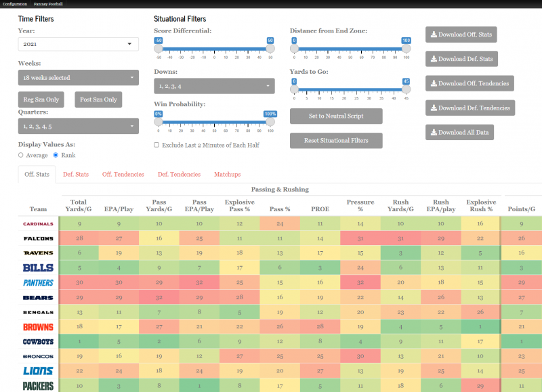Click the download icon on Download Off. Stats
The image size is (542, 392).
(434, 35)
